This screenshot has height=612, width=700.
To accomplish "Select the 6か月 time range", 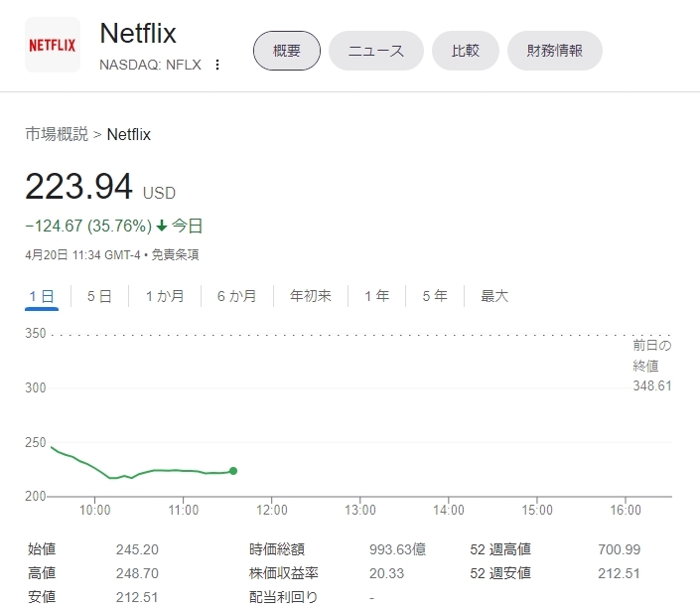I will point(236,296).
